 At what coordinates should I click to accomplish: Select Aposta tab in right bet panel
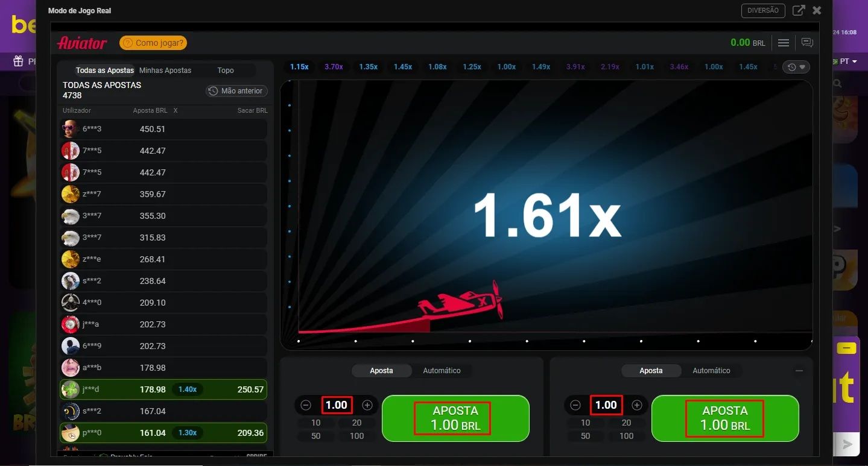[x=651, y=371]
